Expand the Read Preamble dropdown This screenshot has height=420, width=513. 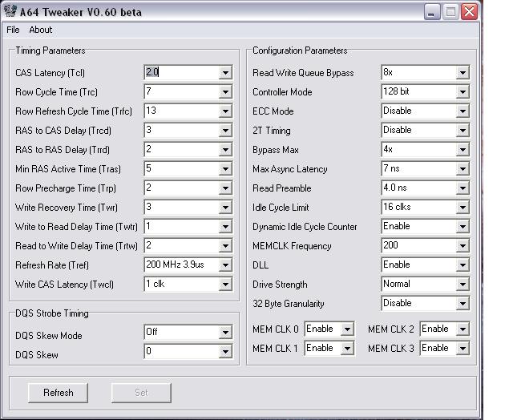click(463, 188)
